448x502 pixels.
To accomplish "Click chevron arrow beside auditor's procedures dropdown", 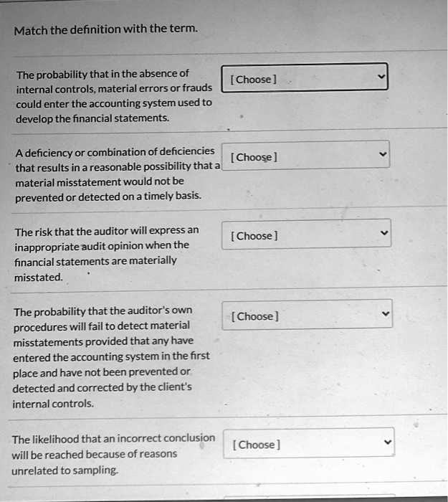I will pyautogui.click(x=386, y=313).
